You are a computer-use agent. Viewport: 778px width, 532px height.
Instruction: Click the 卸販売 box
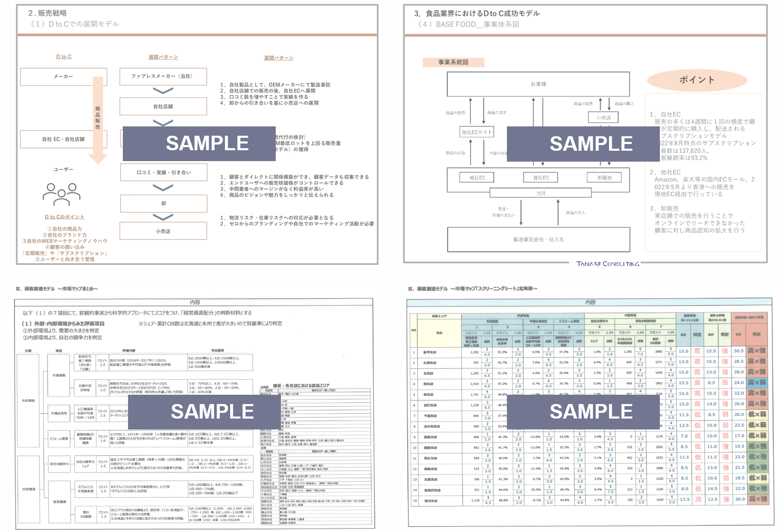click(604, 178)
